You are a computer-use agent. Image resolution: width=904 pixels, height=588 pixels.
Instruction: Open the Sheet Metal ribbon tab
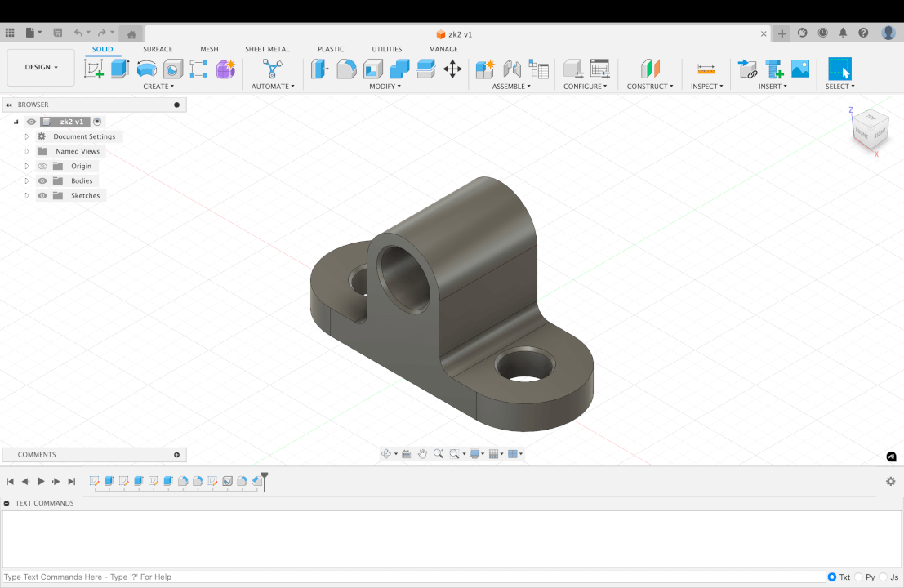[267, 49]
